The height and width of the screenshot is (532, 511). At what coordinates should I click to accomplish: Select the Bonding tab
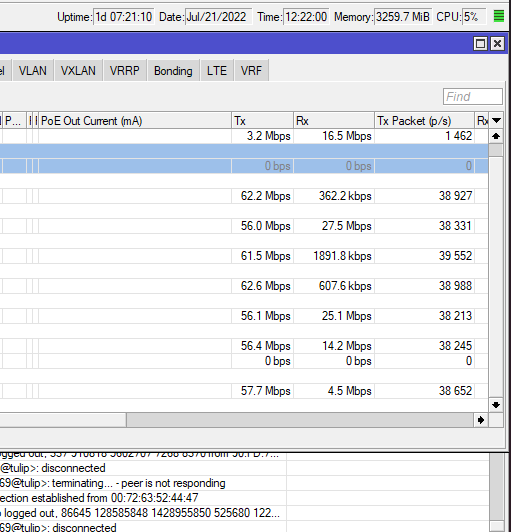(173, 71)
